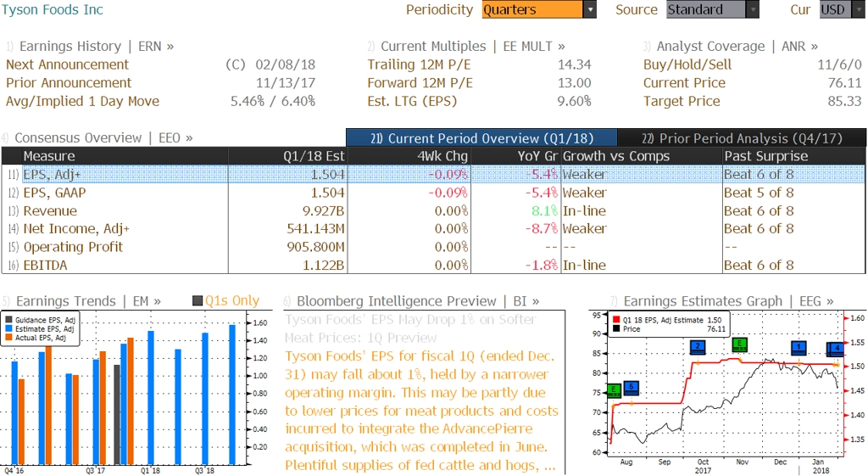Click blue marker 5 near August
This screenshot has height=476, width=868.
(632, 388)
